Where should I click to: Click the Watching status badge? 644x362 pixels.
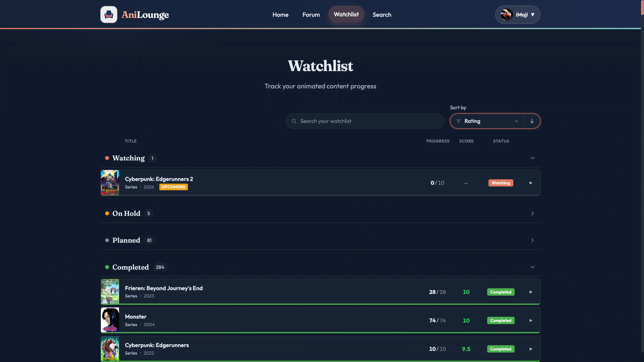pos(501,183)
